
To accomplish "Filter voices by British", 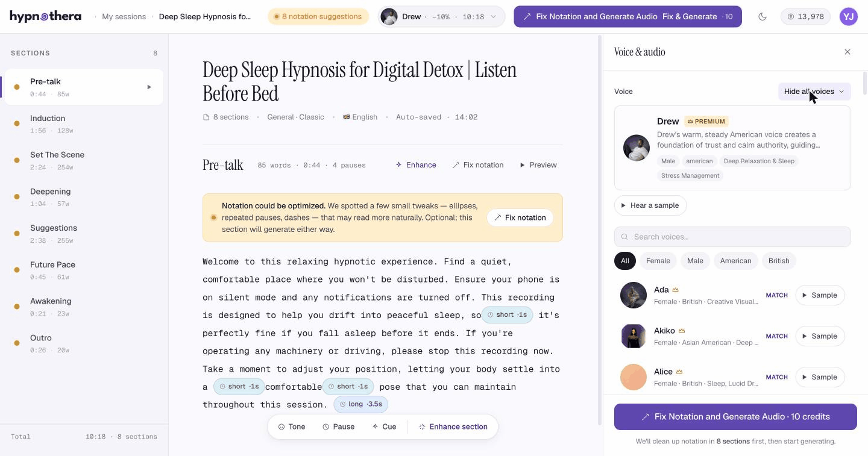I will click(x=779, y=261).
